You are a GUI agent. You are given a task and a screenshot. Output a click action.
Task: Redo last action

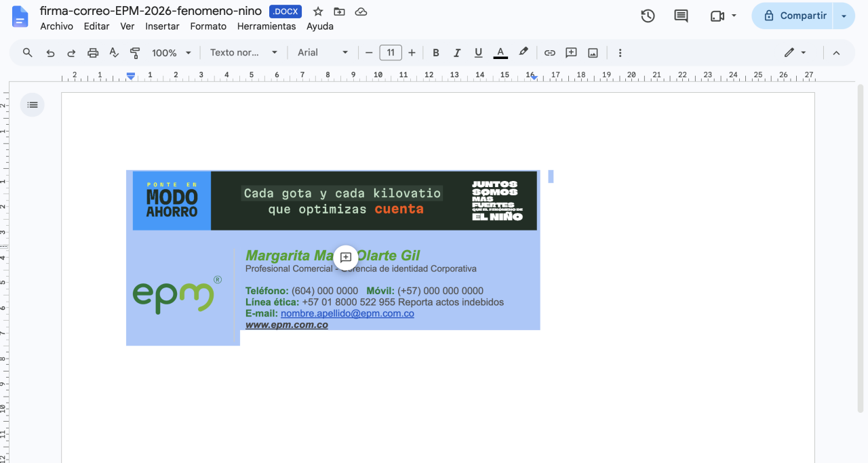coord(71,52)
